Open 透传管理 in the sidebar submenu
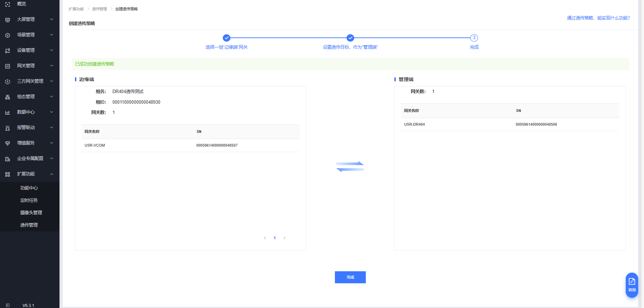 point(29,225)
